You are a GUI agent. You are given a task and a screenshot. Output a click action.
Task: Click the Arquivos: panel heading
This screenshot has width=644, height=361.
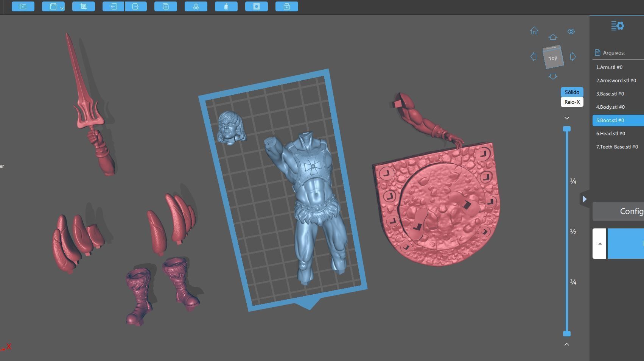pyautogui.click(x=614, y=53)
